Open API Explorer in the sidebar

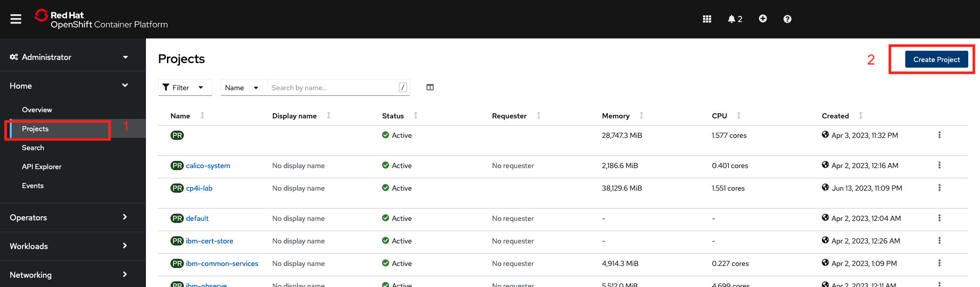coord(41,167)
